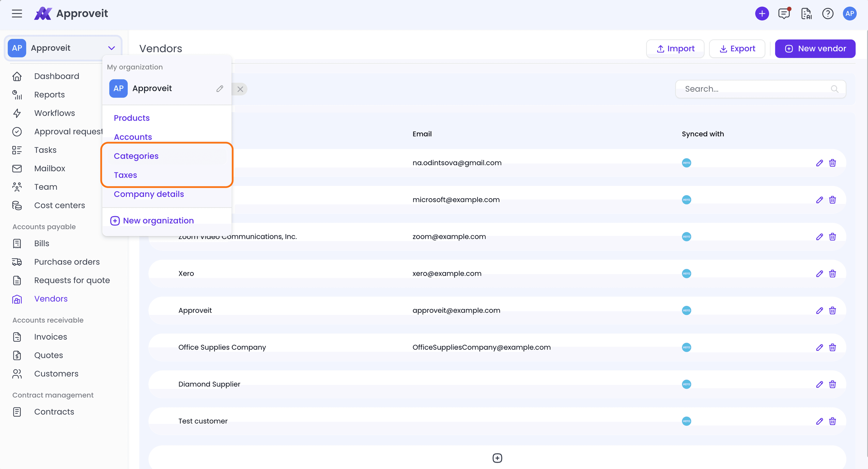Delete the Zoom Video Communications vendor
Image resolution: width=868 pixels, height=469 pixels.
pyautogui.click(x=832, y=237)
